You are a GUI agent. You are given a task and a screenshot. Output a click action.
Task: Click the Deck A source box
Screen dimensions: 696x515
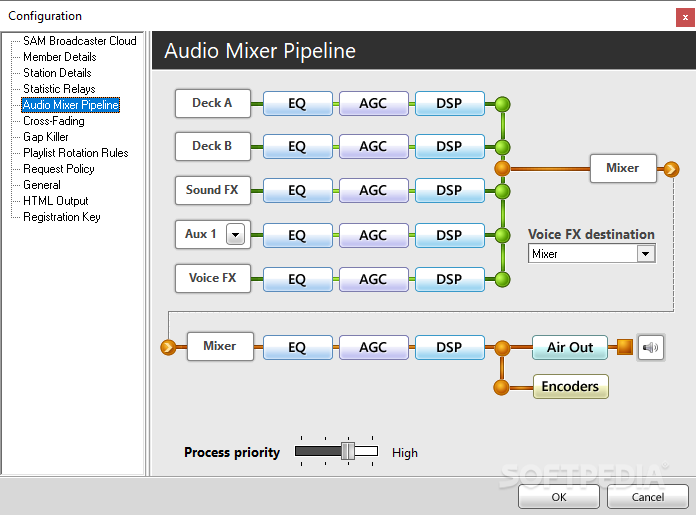(213, 103)
